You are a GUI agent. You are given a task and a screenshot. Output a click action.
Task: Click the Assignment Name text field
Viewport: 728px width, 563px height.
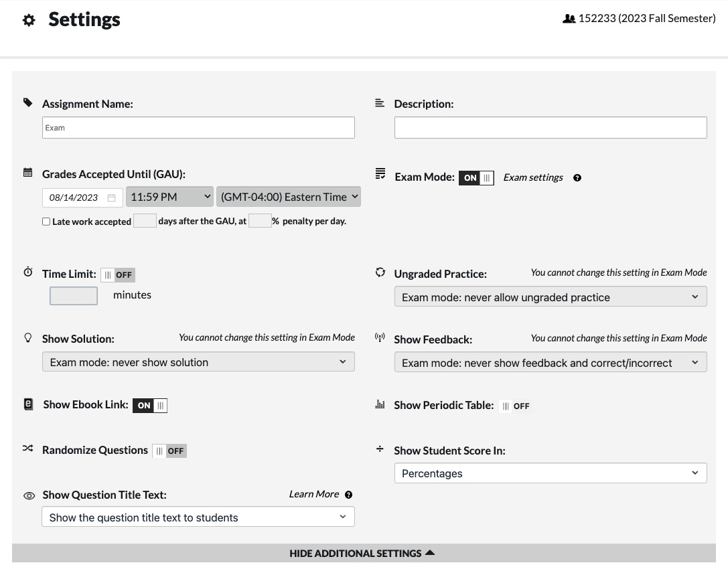click(198, 128)
